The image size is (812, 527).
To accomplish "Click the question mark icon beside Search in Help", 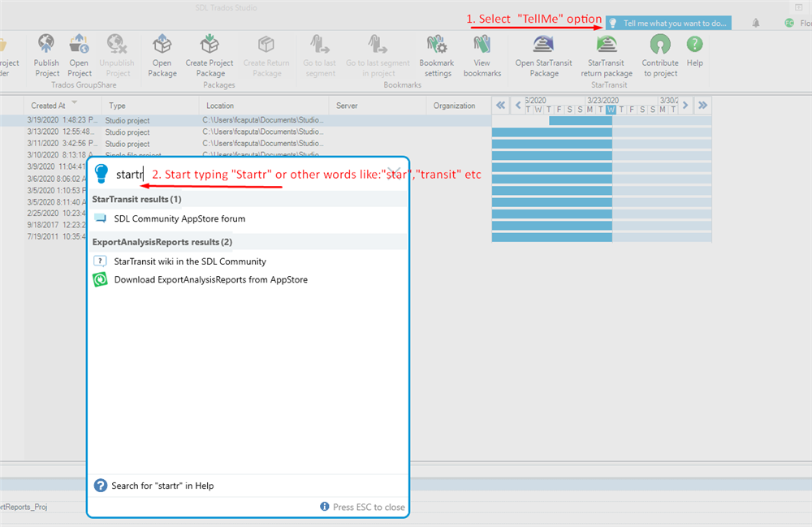I will (x=101, y=486).
